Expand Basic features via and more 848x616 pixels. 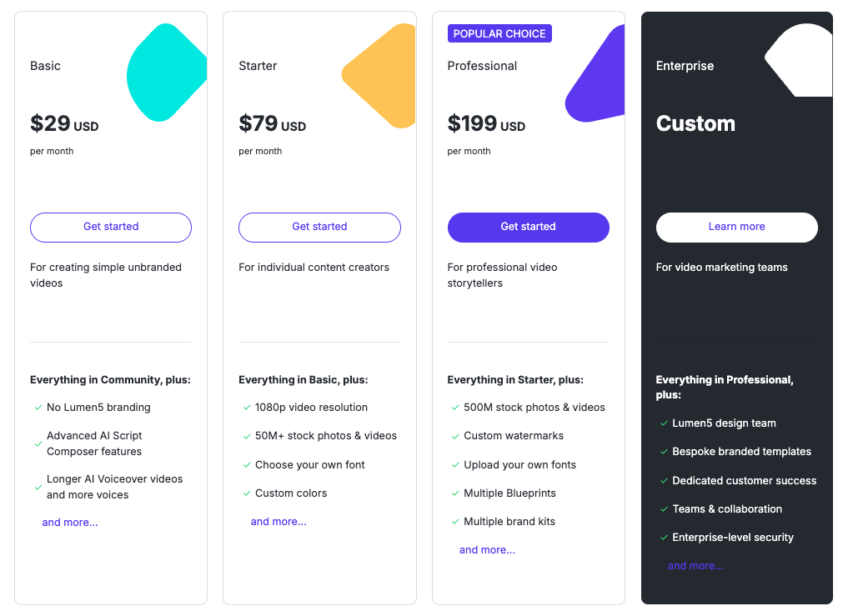click(70, 523)
